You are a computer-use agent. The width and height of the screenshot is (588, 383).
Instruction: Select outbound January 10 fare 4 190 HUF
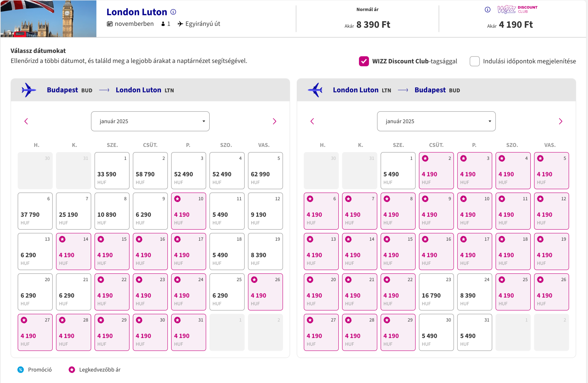pyautogui.click(x=189, y=211)
